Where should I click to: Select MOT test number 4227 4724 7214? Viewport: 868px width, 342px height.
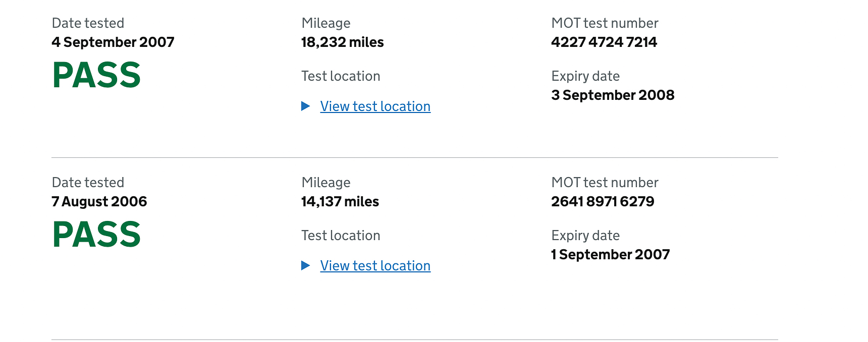tap(604, 42)
